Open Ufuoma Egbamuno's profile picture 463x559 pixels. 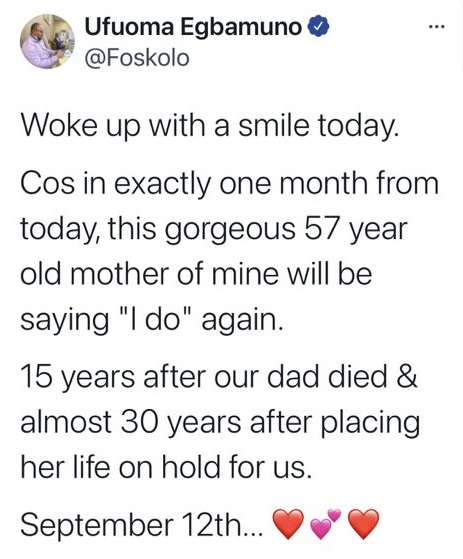click(x=47, y=41)
